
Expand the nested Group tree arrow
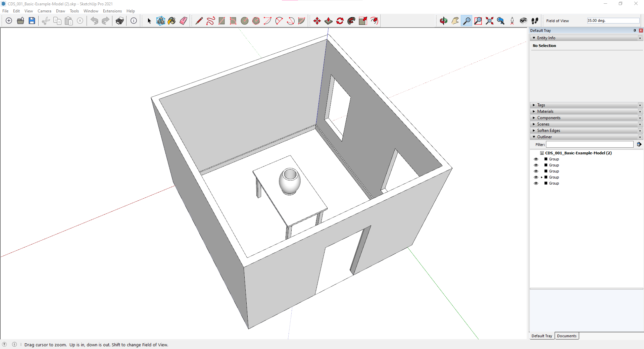point(542,177)
